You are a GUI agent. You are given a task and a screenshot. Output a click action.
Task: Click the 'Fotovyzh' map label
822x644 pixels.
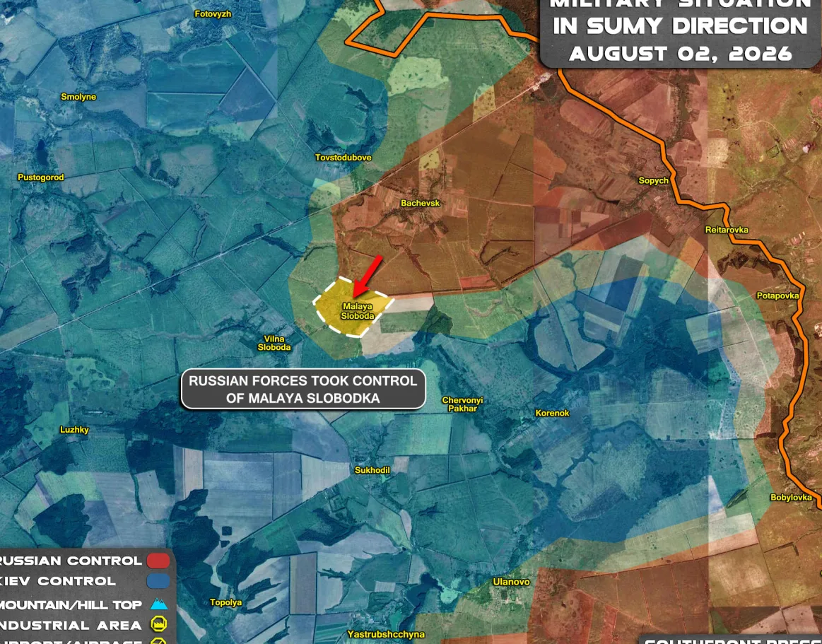[213, 14]
